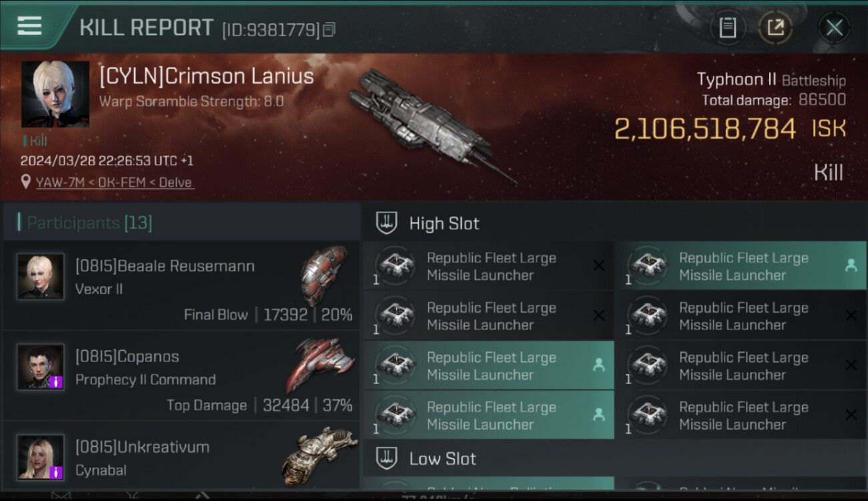
Task: Close the Kill Report window
Action: coord(834,27)
